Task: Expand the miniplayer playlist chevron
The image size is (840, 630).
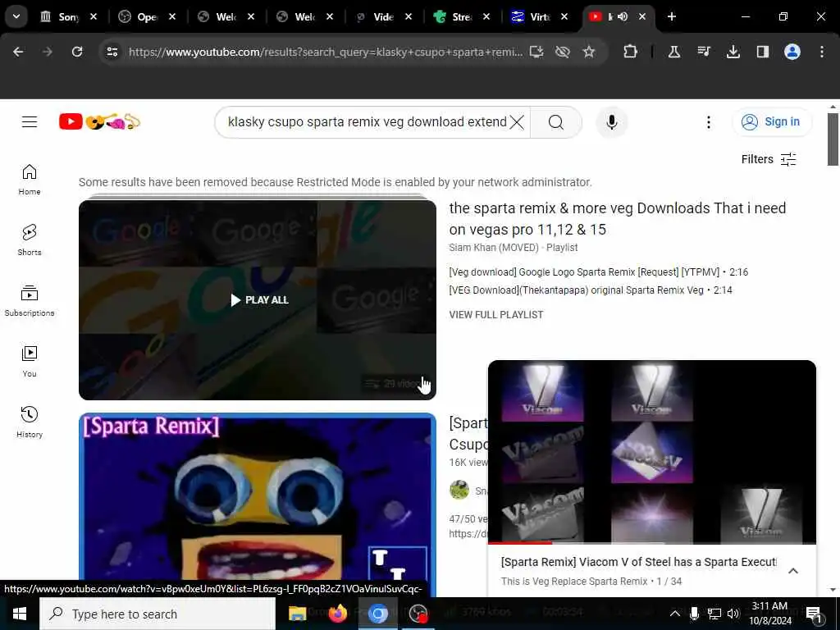Action: click(793, 571)
